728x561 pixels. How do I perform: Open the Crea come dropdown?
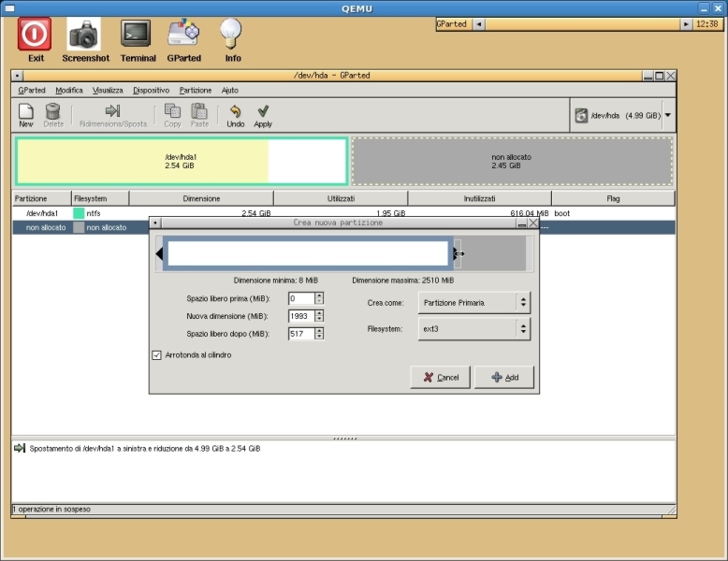[474, 303]
